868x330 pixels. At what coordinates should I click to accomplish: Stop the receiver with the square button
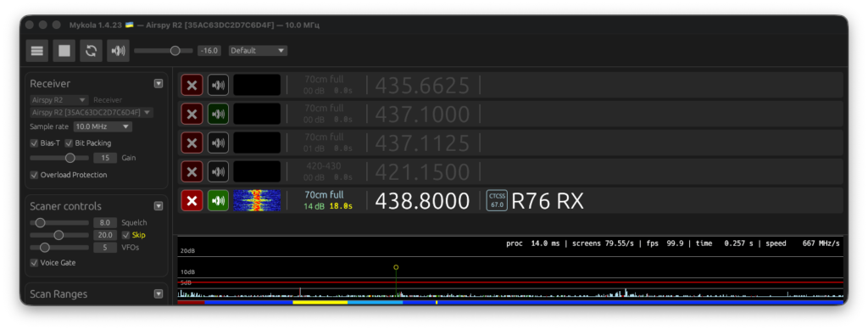click(64, 50)
